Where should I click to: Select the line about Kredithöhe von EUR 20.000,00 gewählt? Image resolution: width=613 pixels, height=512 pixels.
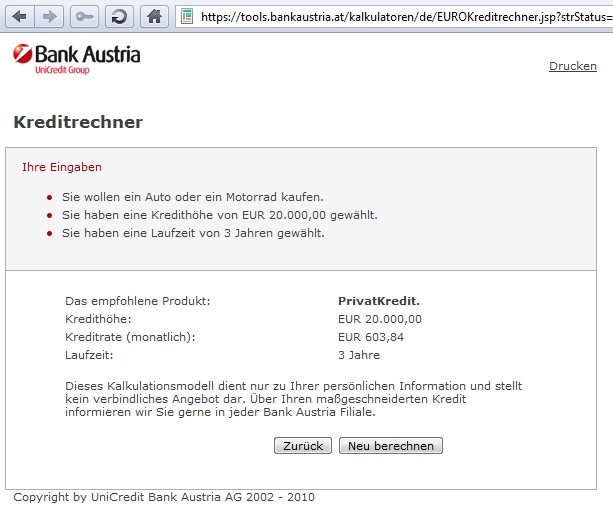220,215
